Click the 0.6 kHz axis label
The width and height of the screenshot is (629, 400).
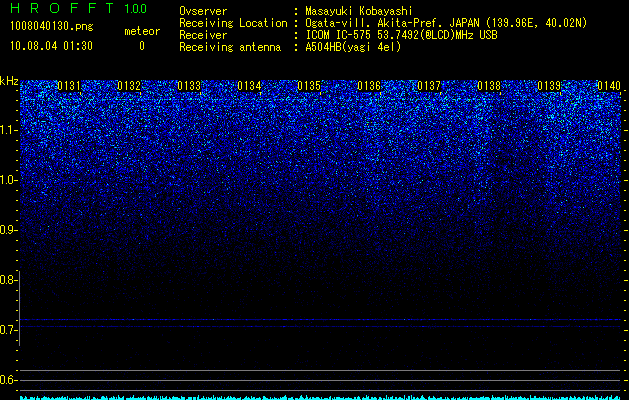pos(8,380)
